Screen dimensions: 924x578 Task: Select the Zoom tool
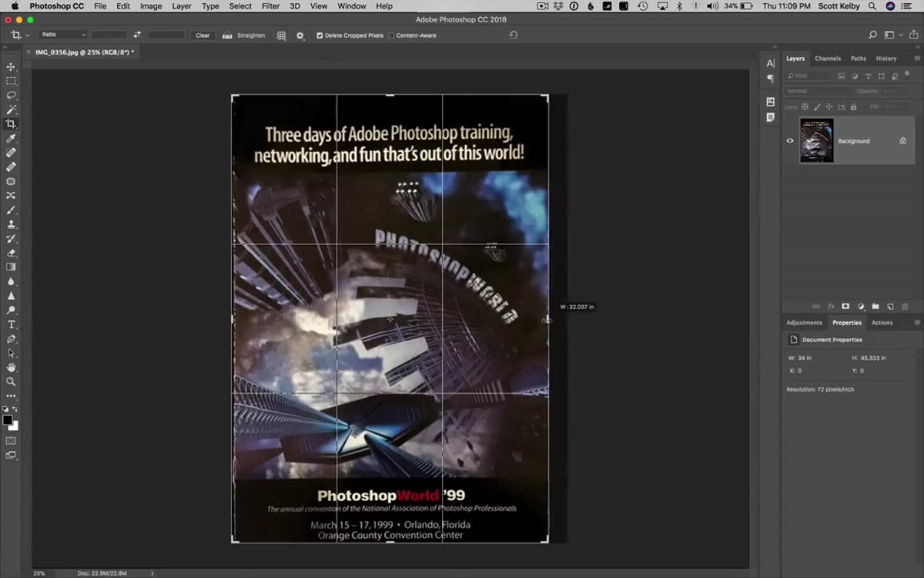click(11, 381)
